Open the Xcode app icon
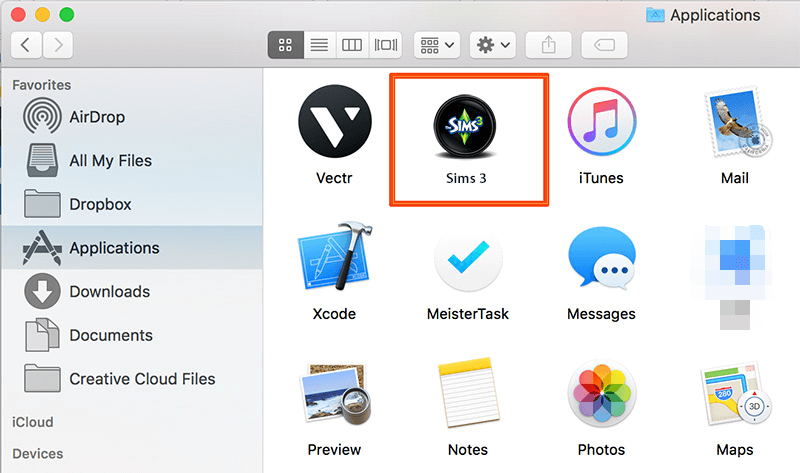The width and height of the screenshot is (800, 473). point(335,257)
